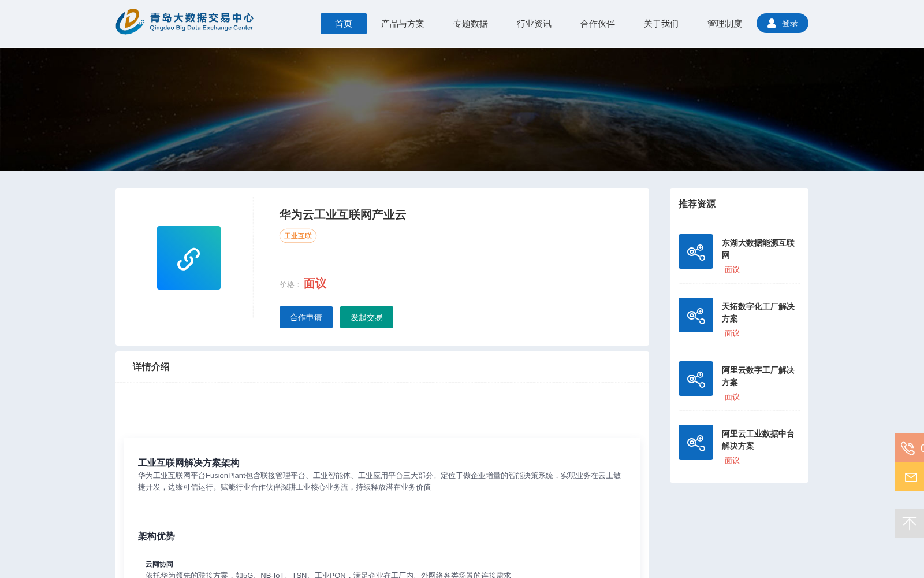The width and height of the screenshot is (924, 578).
Task: Click the 架构优势 heading
Action: click(x=157, y=536)
